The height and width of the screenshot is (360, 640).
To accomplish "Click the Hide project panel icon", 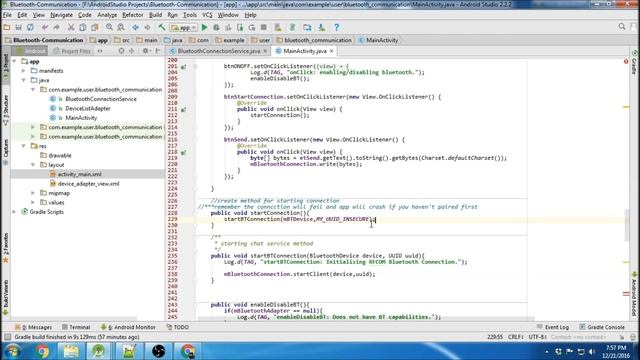I will click(x=158, y=51).
